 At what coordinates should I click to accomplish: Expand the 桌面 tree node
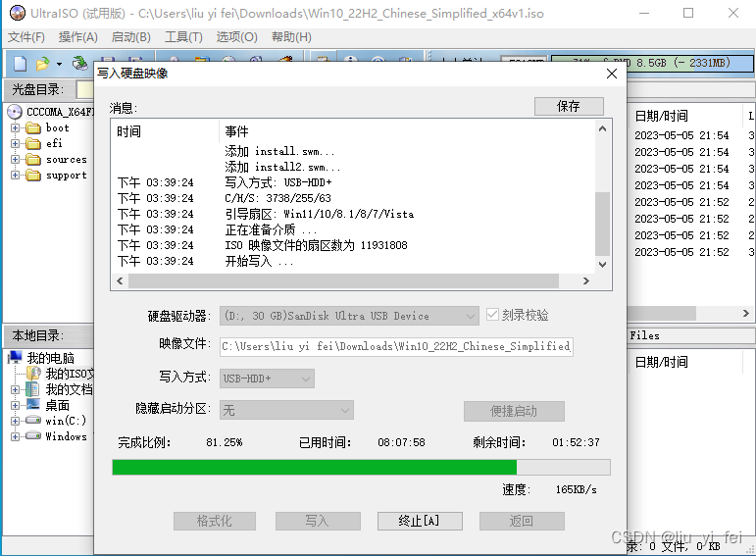[15, 406]
